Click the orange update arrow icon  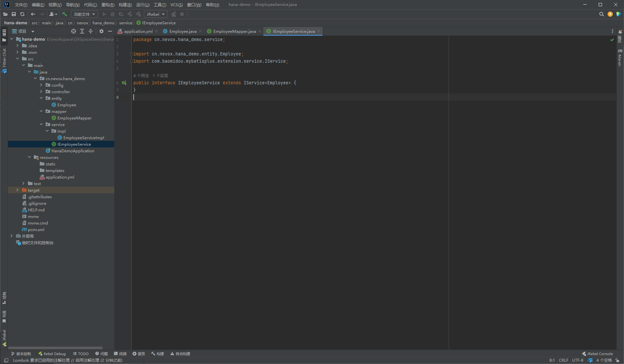coord(610,14)
